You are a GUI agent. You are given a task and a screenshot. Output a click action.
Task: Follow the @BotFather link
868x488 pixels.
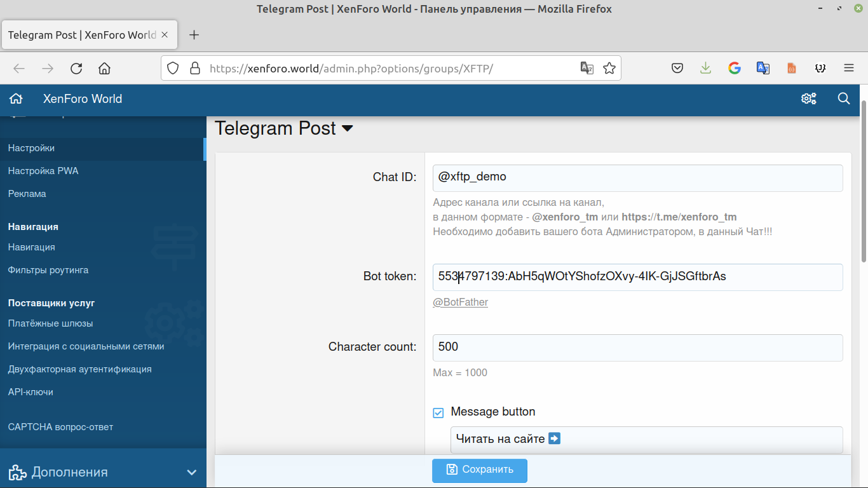[460, 302]
